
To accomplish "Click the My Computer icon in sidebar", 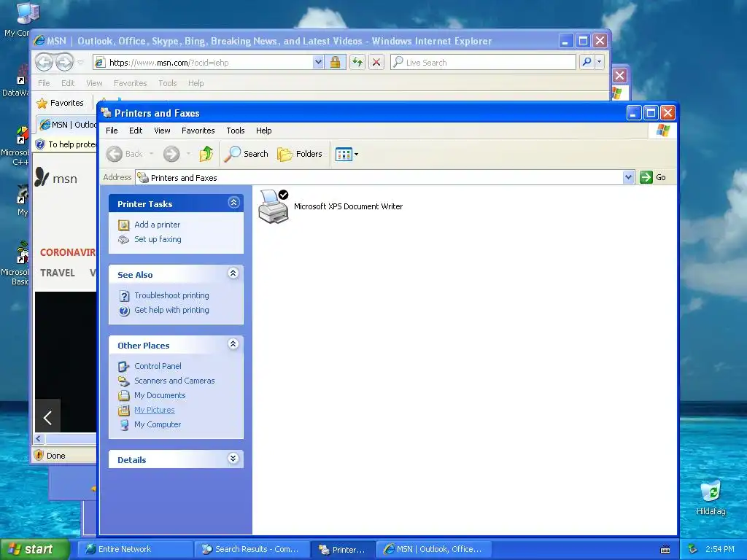I will pyautogui.click(x=124, y=425).
